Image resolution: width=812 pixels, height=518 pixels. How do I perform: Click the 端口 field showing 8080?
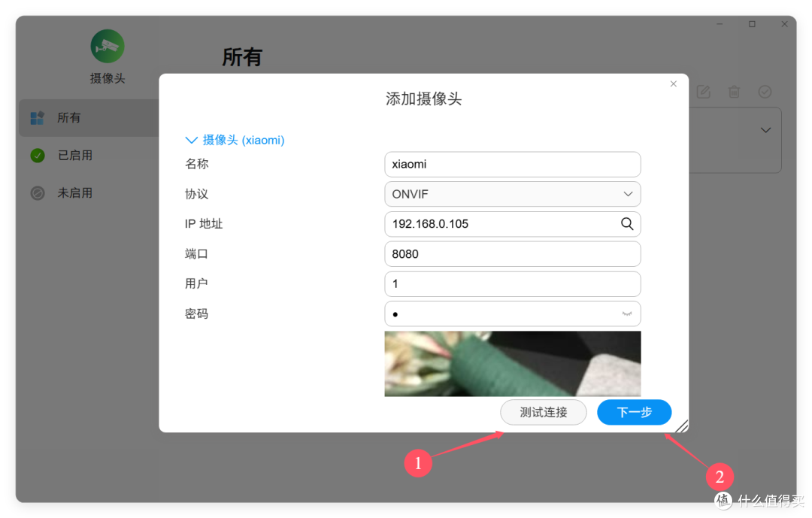512,254
